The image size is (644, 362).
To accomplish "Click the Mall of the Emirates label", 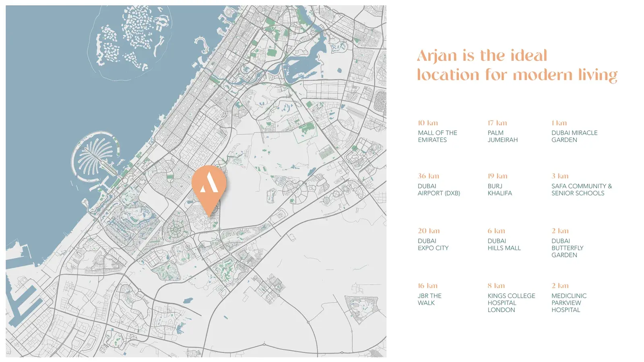I will click(438, 136).
